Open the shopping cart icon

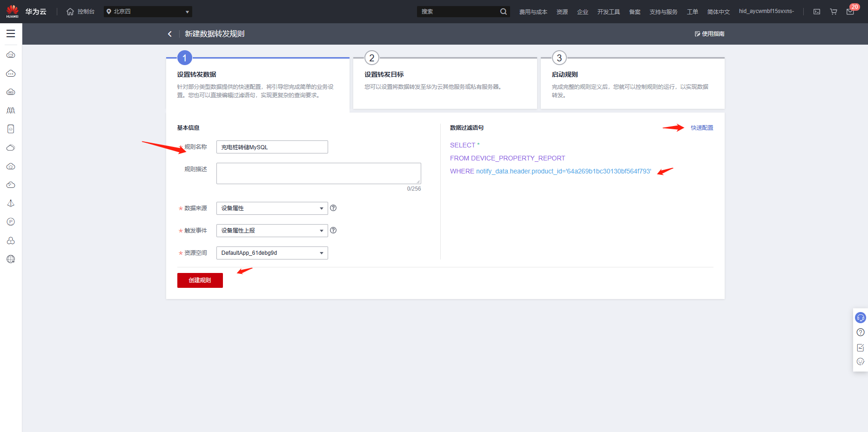pos(834,12)
